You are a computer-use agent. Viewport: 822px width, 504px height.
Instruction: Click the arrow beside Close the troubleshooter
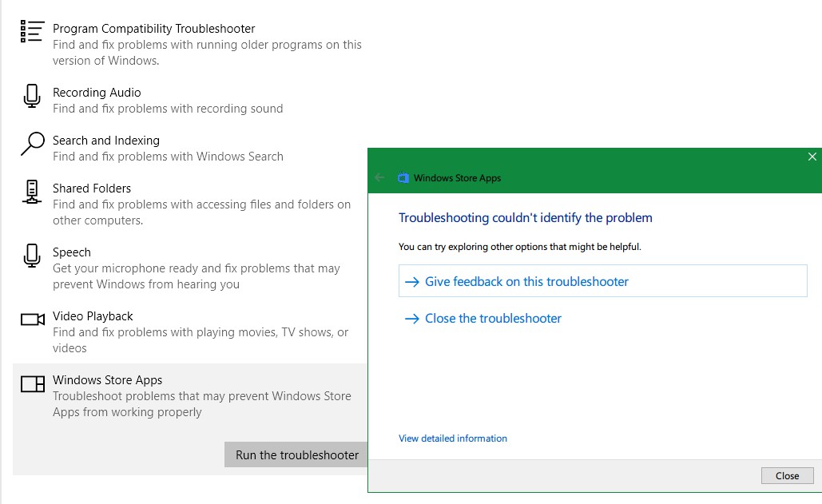point(412,319)
